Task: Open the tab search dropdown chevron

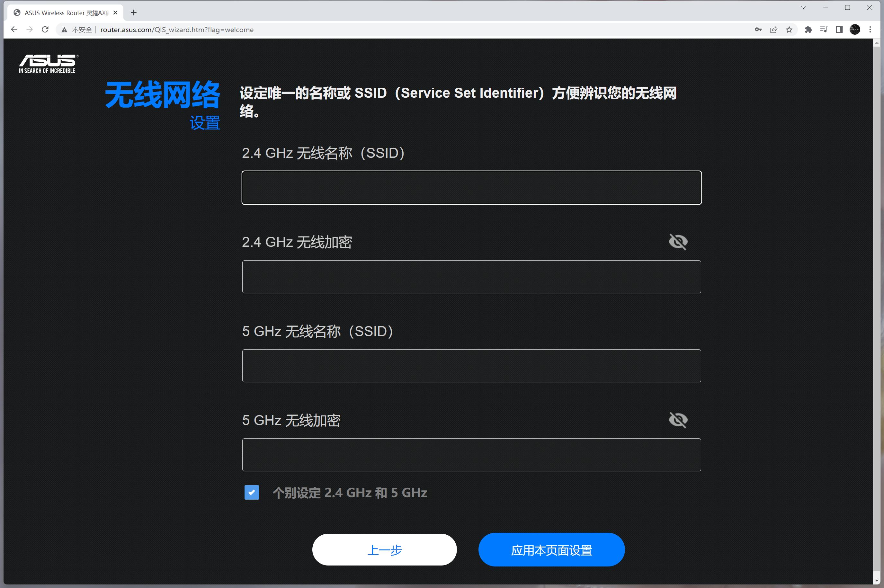Action: point(803,7)
